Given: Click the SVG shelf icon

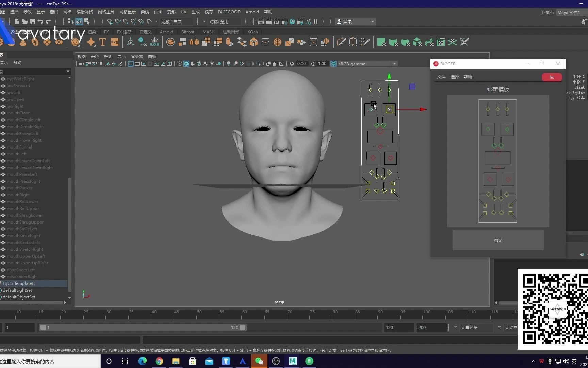Looking at the screenshot, I should pos(115,42).
